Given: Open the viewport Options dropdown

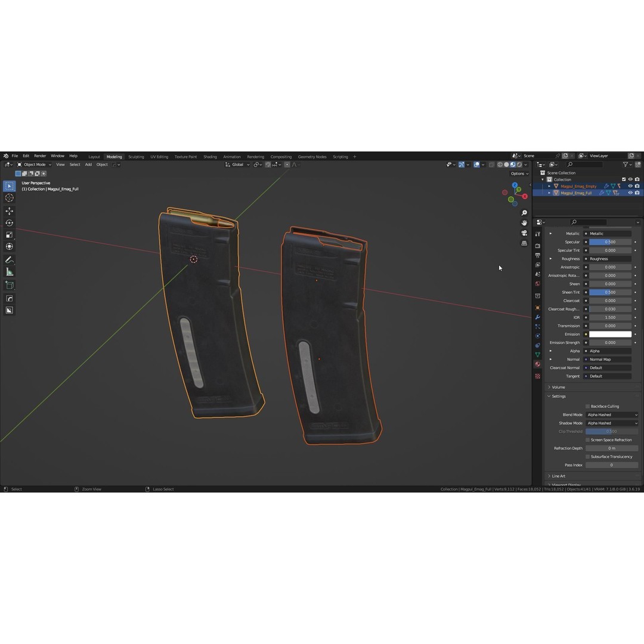Looking at the screenshot, I should pyautogui.click(x=519, y=174).
